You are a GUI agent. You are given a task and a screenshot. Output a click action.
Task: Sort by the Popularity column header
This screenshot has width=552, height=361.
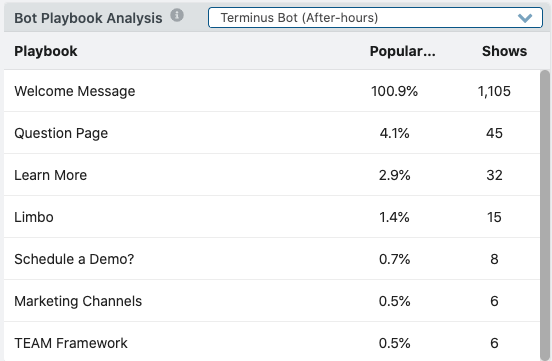pyautogui.click(x=402, y=51)
